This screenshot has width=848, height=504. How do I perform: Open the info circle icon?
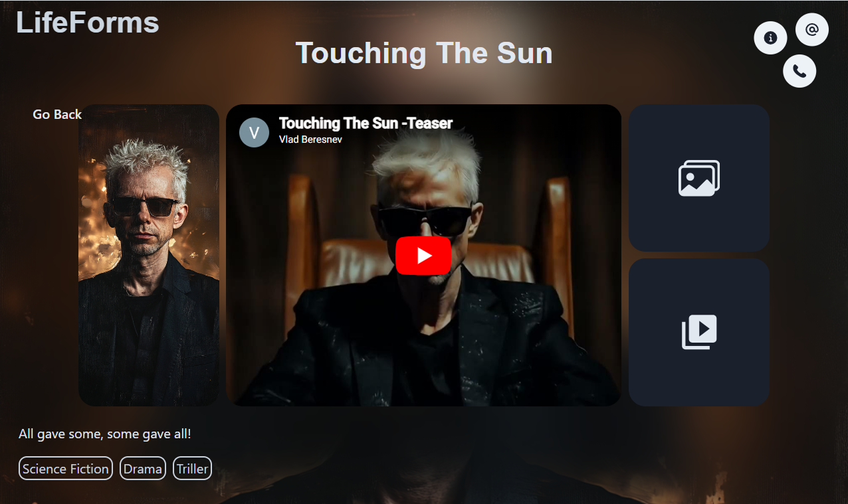coord(770,38)
